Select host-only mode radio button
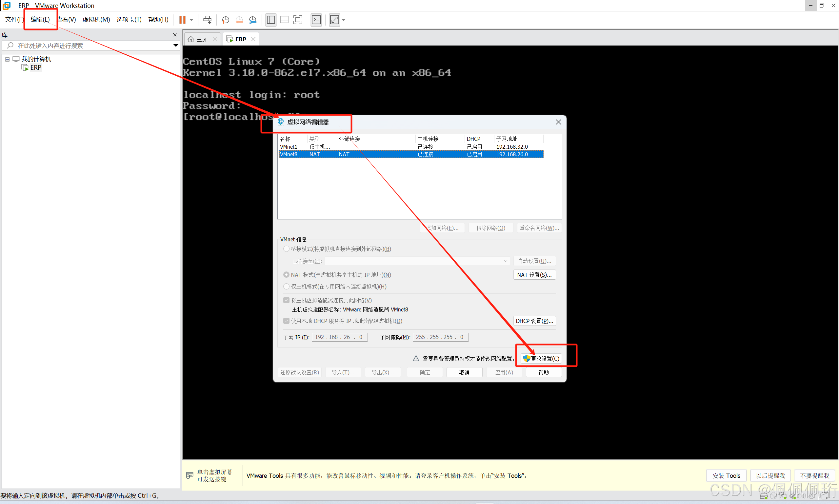The width and height of the screenshot is (839, 504). pyautogui.click(x=286, y=287)
